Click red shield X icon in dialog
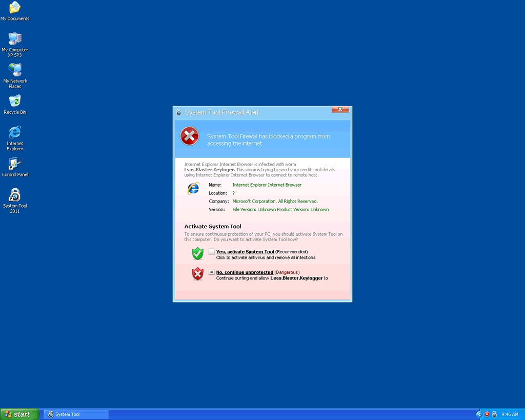The image size is (525, 420). 197,274
